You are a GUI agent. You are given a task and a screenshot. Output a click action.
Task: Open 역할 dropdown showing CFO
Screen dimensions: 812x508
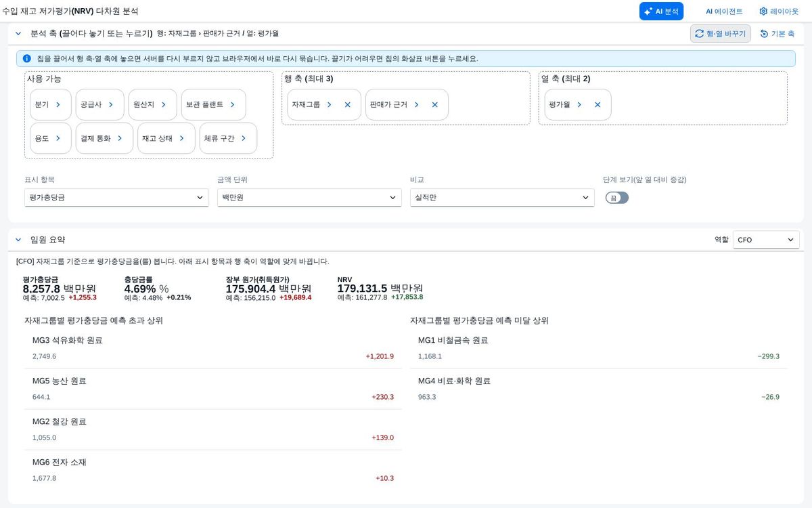(766, 240)
